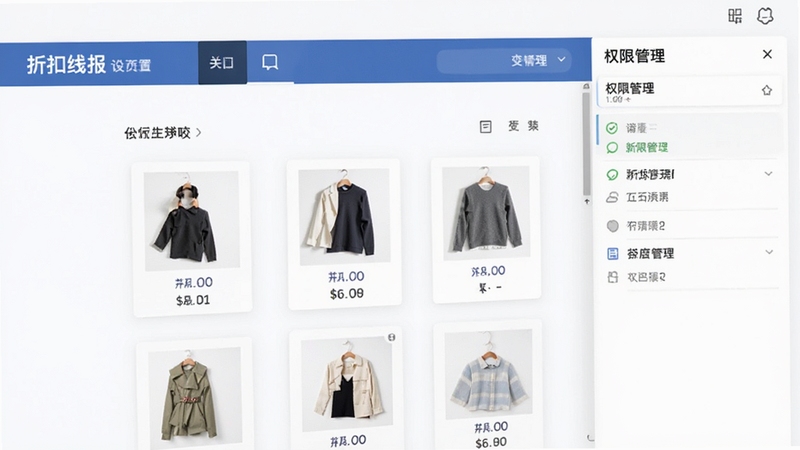Click the small badge icon on beige jacket card
This screenshot has height=450, width=800.
(x=391, y=337)
